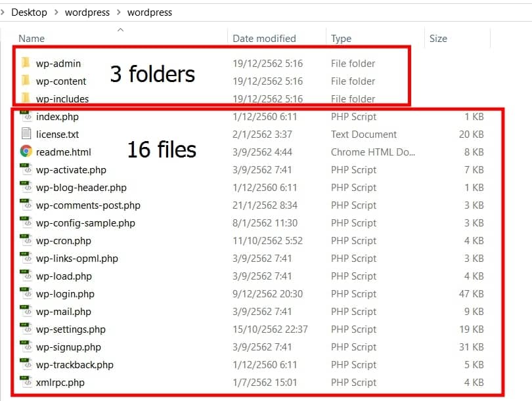Select the wp-settings.php file name

[70, 329]
